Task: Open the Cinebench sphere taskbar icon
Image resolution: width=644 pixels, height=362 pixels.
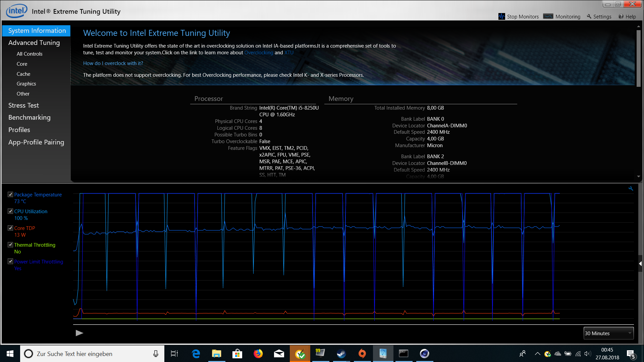Action: (x=424, y=354)
